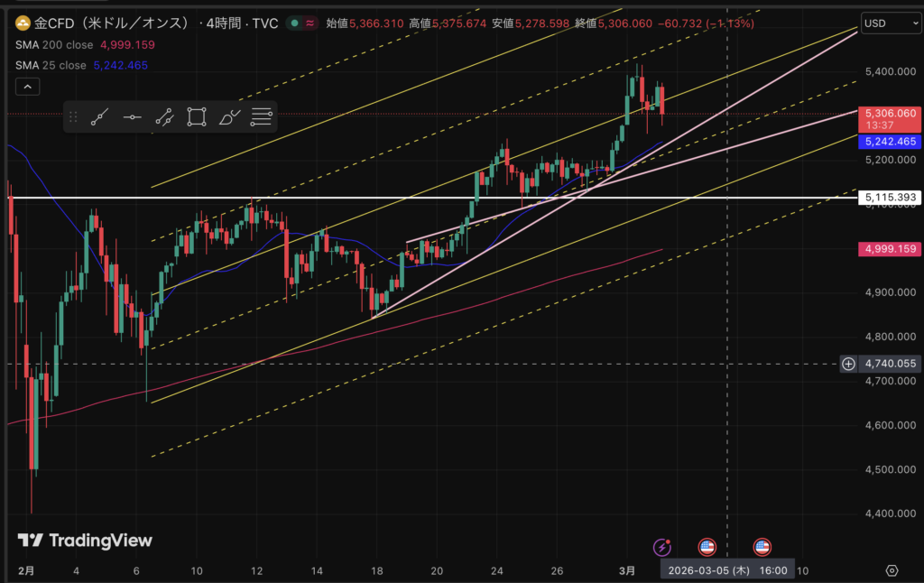Viewport: 924px width, 583px height.
Task: Open the Fib retracement lines tool
Action: click(x=262, y=116)
